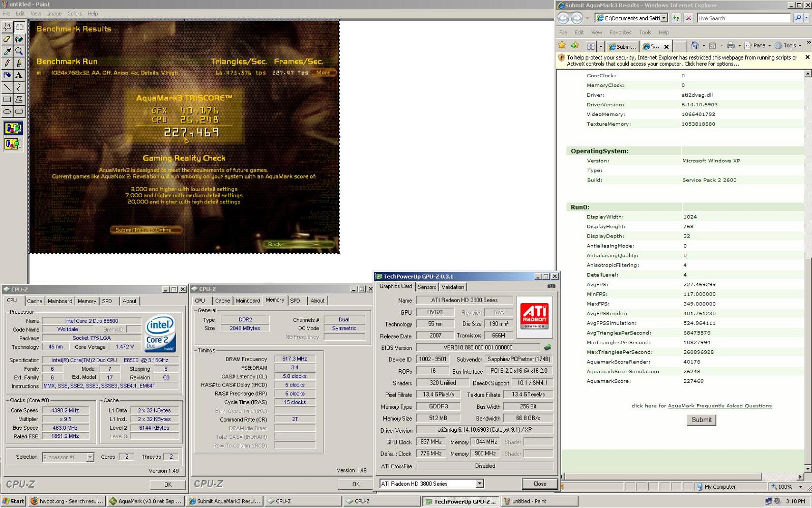Image resolution: width=812 pixels, height=508 pixels.
Task: Select the rectangular Select tool in Paint
Action: pyautogui.click(x=19, y=27)
